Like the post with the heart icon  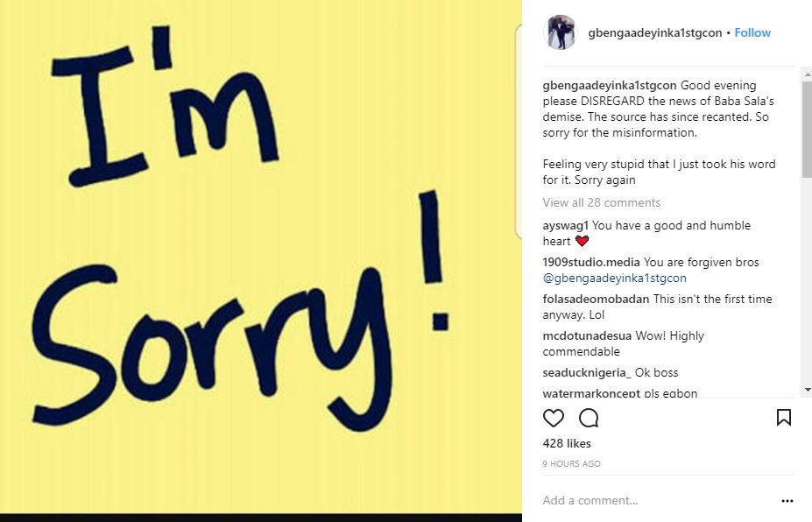click(553, 418)
